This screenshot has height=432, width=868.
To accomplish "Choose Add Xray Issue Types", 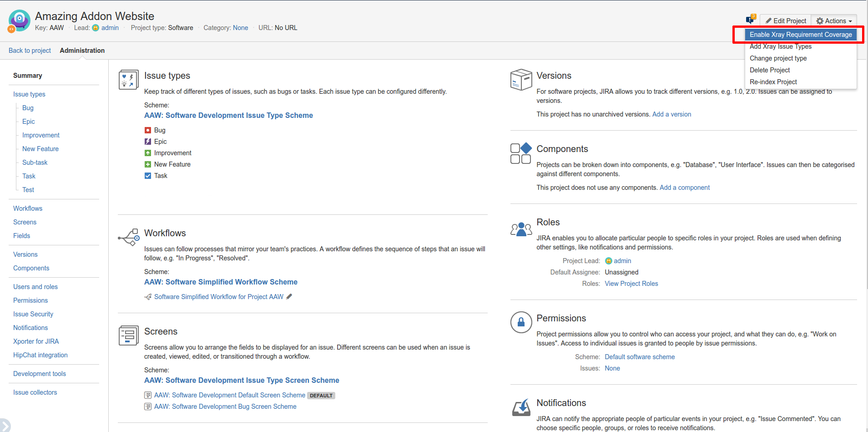I will (781, 46).
